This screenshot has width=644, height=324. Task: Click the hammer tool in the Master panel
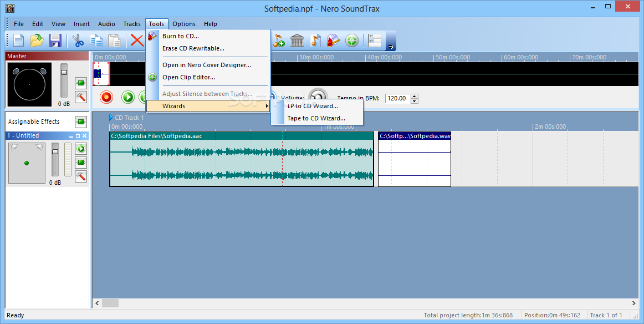pyautogui.click(x=81, y=97)
